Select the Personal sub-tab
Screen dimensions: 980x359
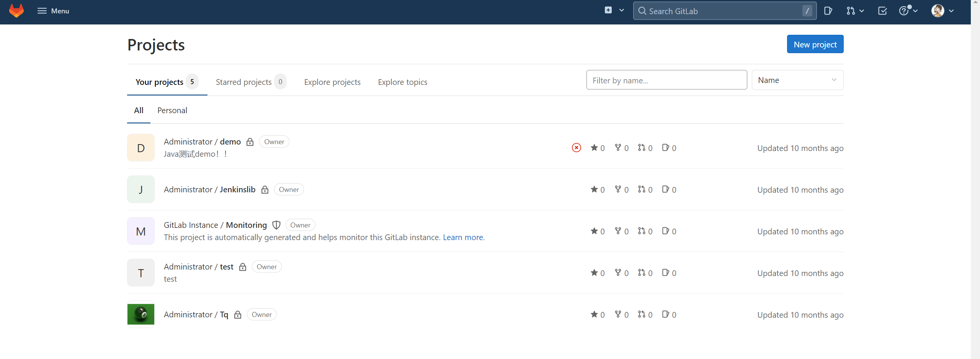pos(172,110)
